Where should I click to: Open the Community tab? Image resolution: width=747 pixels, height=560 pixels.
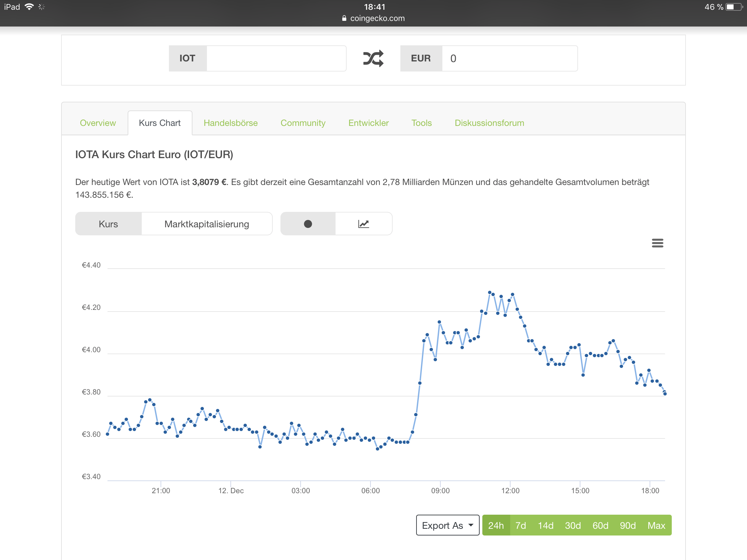coord(303,123)
